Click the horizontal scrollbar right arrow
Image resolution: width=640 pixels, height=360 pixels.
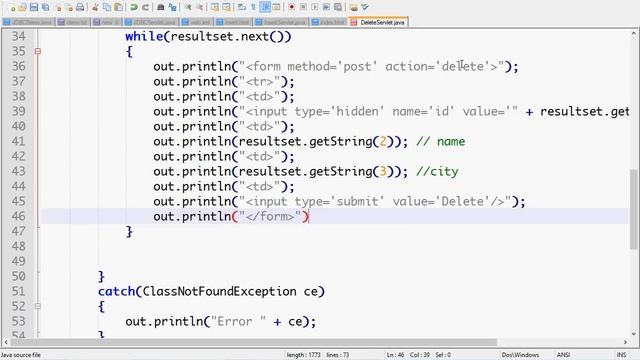point(625,342)
